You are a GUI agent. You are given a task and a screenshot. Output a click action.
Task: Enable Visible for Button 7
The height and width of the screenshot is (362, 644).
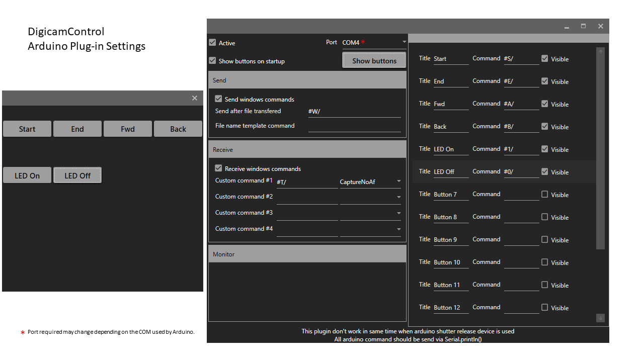point(544,194)
